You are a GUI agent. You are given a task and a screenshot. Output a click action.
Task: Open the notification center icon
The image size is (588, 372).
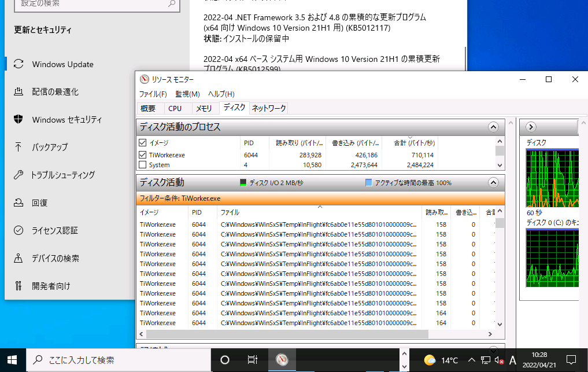(571, 360)
